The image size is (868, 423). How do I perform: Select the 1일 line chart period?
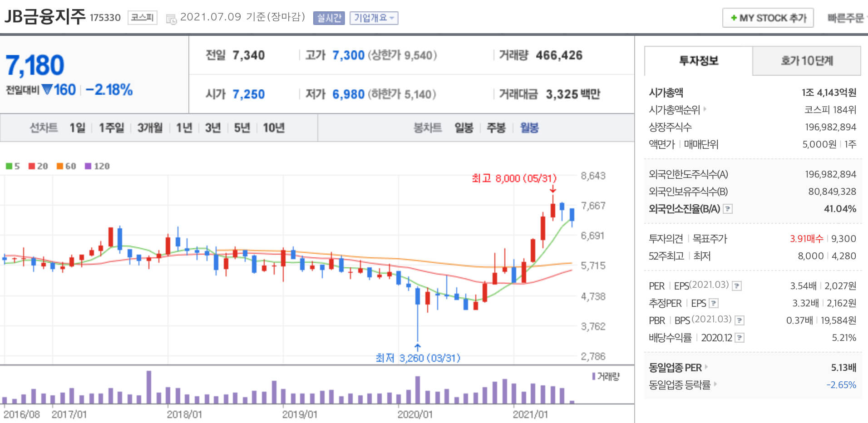point(77,128)
